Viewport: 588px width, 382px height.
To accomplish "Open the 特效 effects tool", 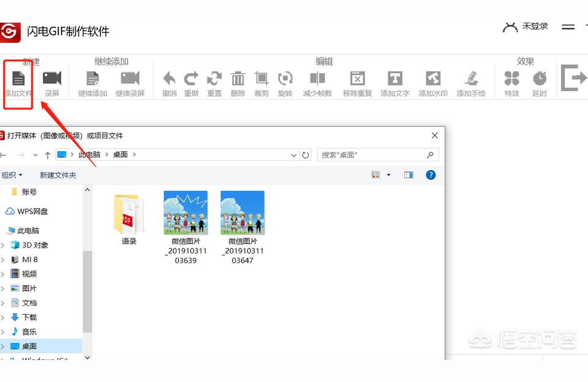I will tap(511, 80).
